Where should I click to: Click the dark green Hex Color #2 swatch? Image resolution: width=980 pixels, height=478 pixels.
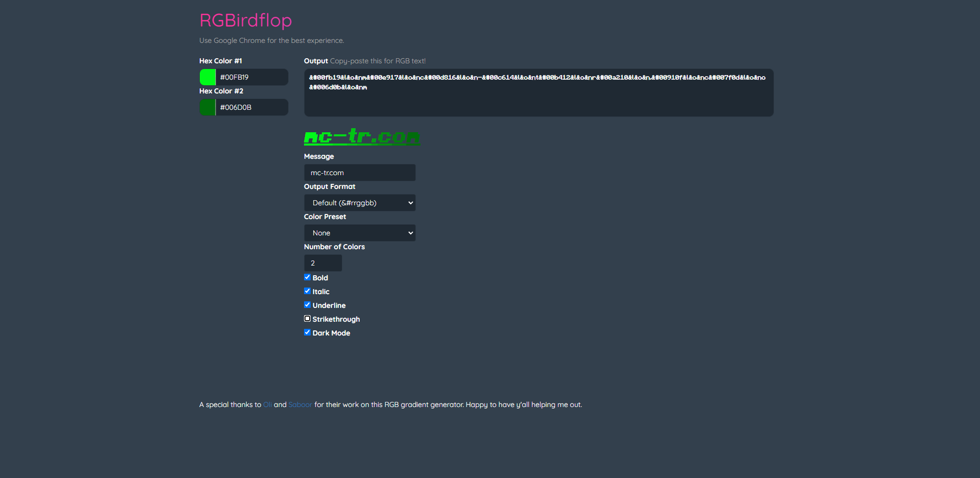tap(207, 107)
